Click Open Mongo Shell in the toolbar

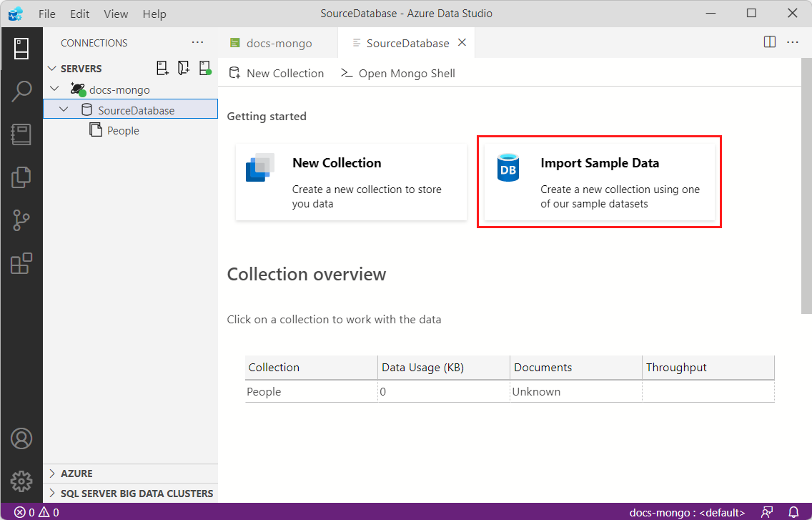tap(397, 73)
